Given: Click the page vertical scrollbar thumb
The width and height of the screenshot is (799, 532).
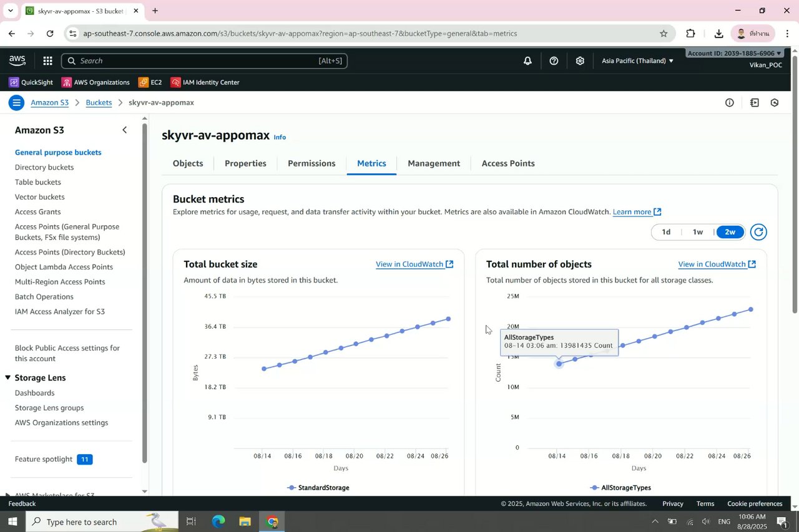Looking at the screenshot, I should [795, 184].
